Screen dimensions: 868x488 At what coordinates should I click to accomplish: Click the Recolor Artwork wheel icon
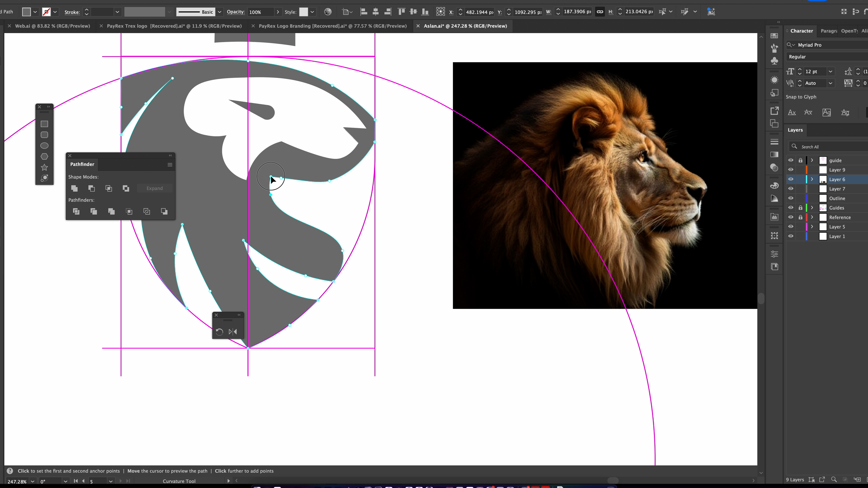pos(328,12)
